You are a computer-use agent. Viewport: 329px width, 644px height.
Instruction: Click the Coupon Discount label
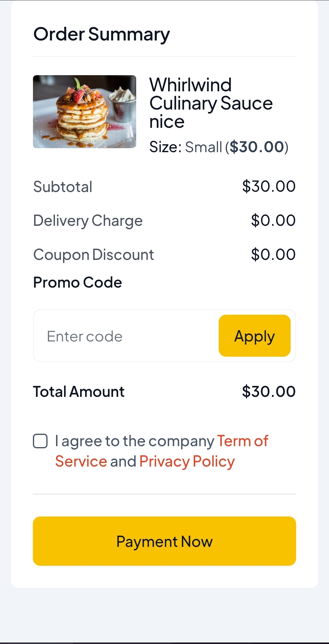[x=94, y=255]
